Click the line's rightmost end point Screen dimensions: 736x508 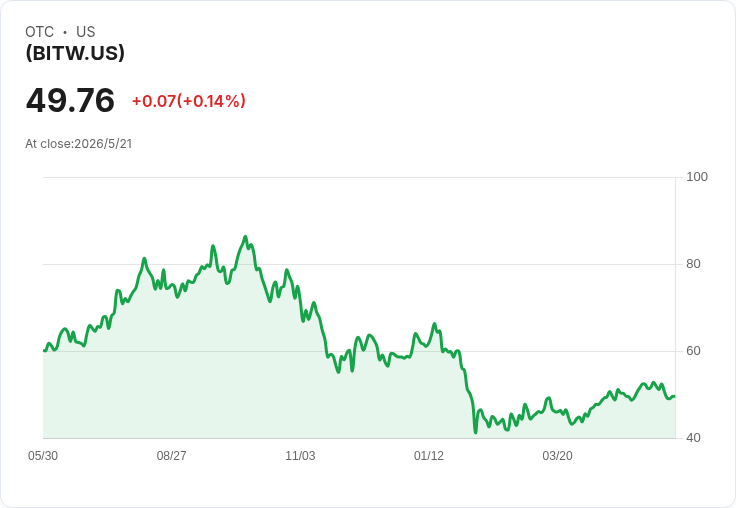coord(675,397)
